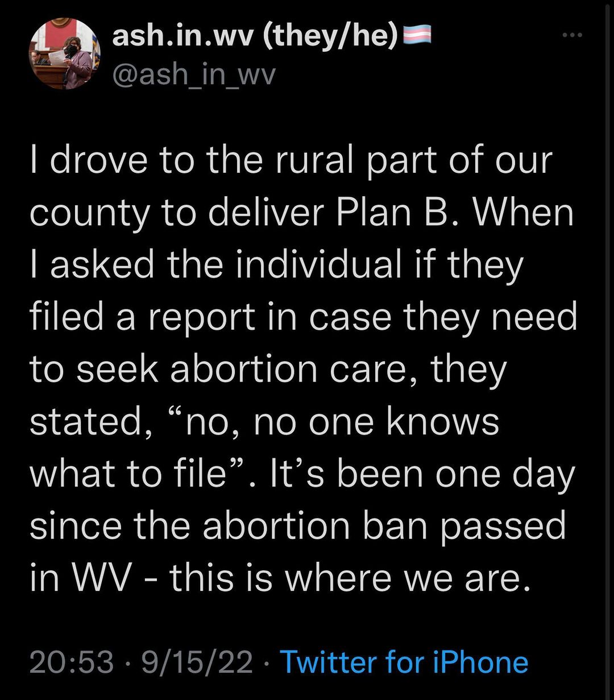Open the three-dot more options menu
The width and height of the screenshot is (614, 700).
point(572,35)
